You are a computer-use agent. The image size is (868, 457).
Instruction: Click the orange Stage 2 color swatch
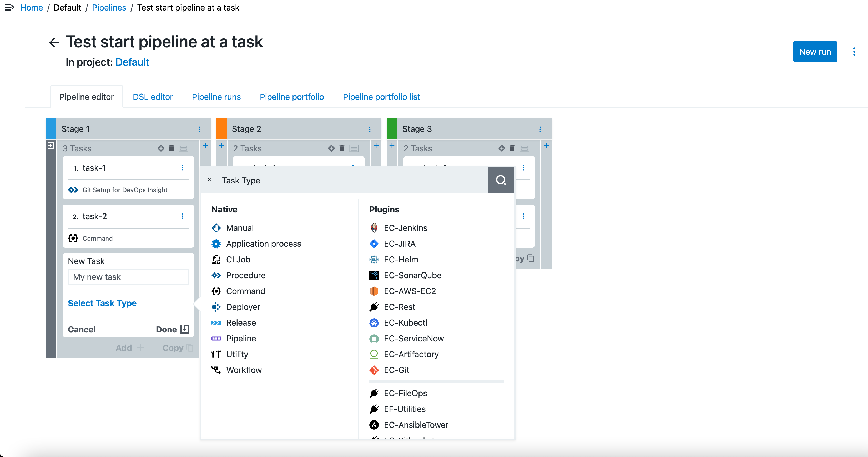tap(221, 129)
